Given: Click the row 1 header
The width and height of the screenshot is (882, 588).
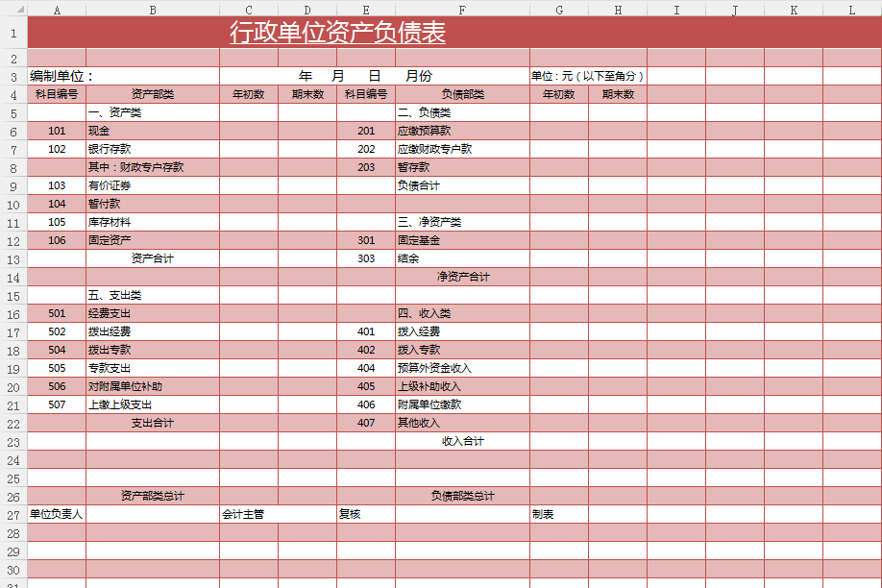Looking at the screenshot, I should click(x=13, y=34).
